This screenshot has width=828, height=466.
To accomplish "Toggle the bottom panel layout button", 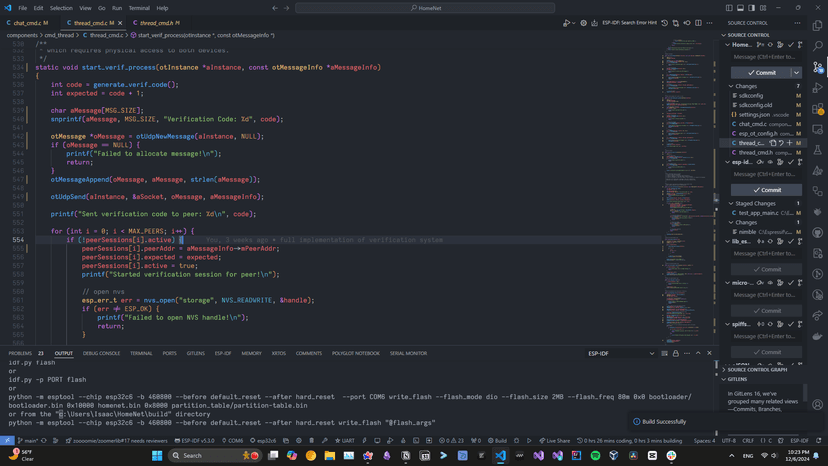I will [x=739, y=8].
